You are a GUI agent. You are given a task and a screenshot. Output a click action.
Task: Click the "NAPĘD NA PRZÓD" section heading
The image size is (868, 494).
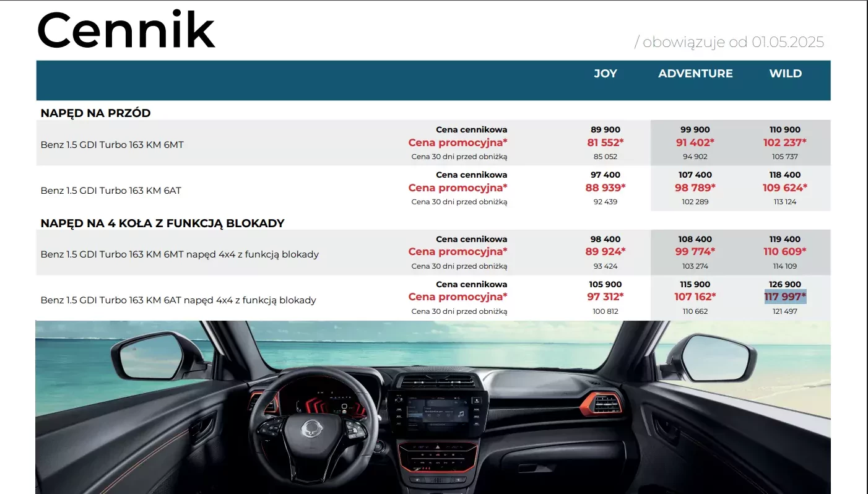coord(95,113)
